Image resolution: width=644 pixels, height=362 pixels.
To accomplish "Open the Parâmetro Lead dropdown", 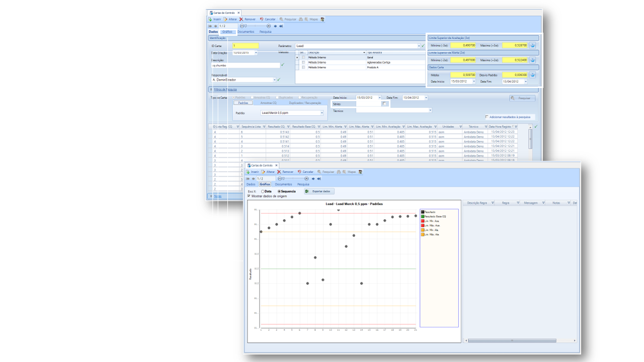I will pos(418,46).
